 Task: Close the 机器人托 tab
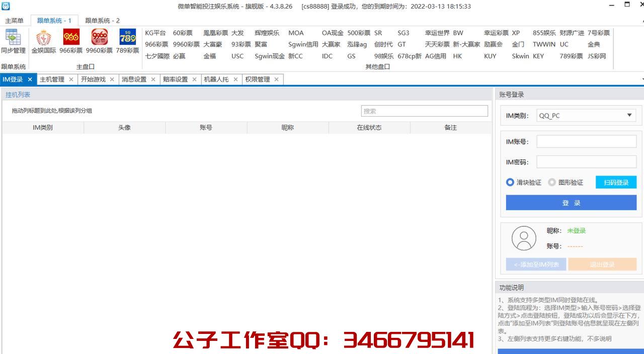point(235,79)
